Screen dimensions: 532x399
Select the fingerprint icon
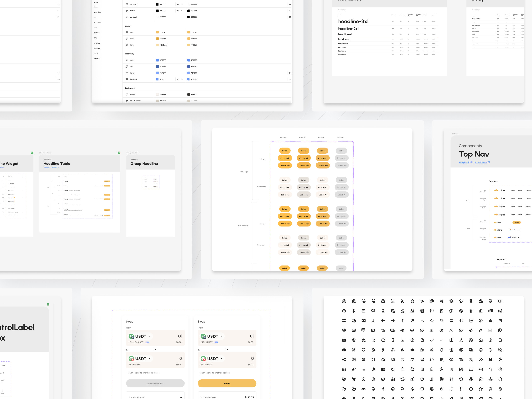click(x=374, y=350)
